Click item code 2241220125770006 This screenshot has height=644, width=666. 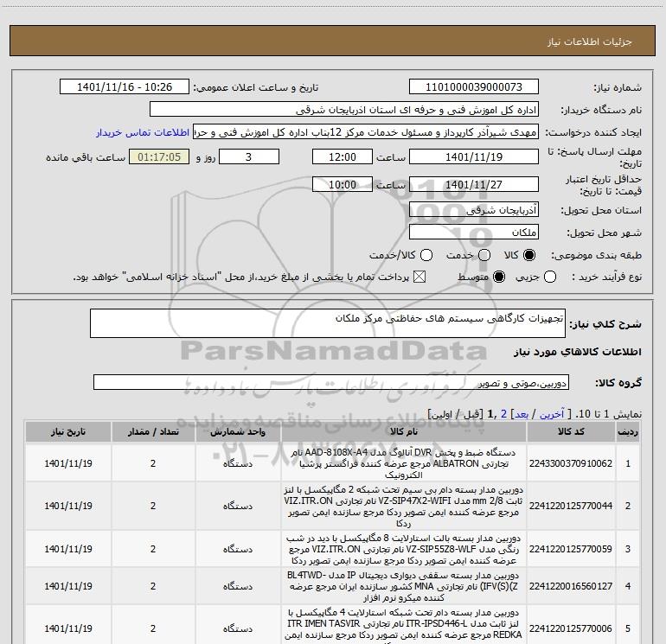571,628
